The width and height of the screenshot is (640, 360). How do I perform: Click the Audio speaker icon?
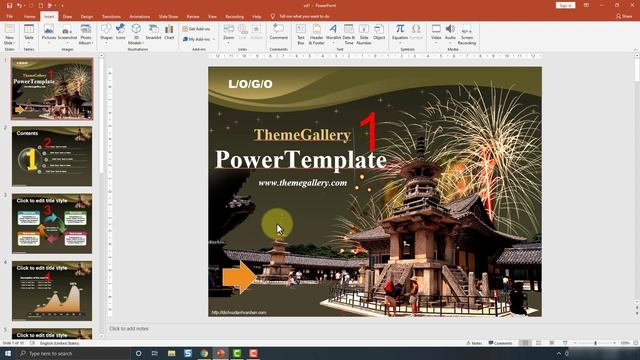(x=450, y=29)
